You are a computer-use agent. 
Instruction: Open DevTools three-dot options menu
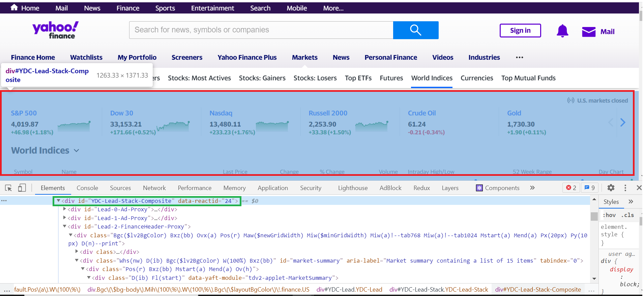625,188
